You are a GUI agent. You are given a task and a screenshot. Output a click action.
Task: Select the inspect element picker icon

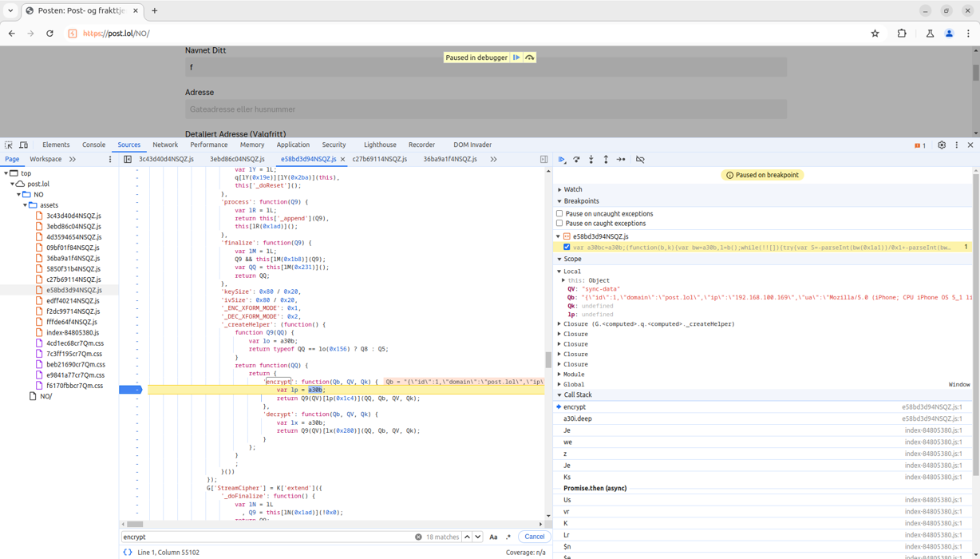9,145
